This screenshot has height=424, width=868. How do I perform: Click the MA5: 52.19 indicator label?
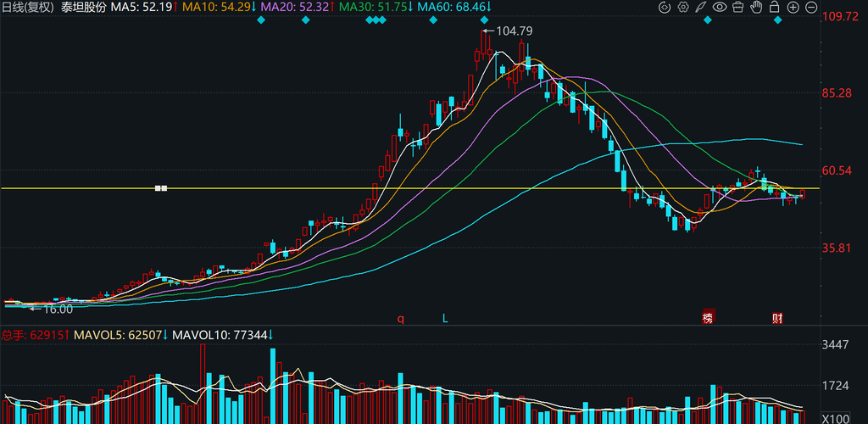pyautogui.click(x=144, y=7)
